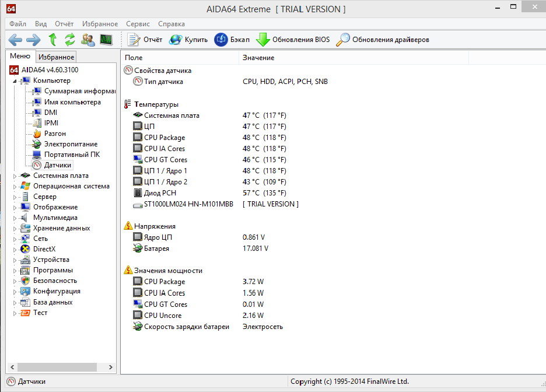Click the Программы icon in tree
The width and height of the screenshot is (546, 392).
click(x=25, y=270)
